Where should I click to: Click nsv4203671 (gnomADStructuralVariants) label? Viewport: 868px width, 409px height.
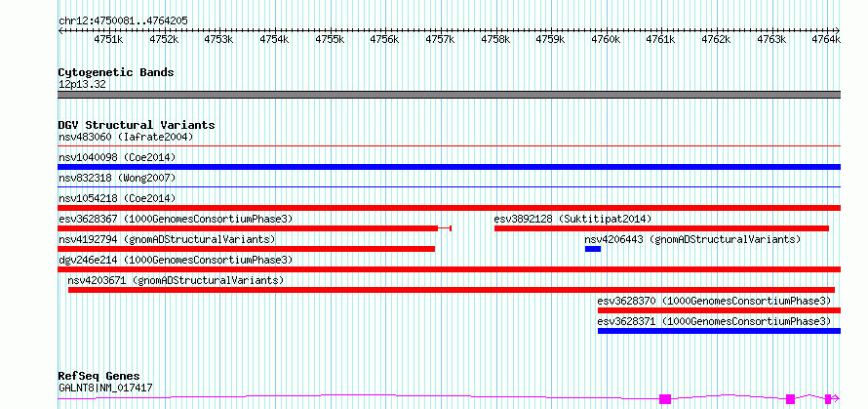coord(176,280)
